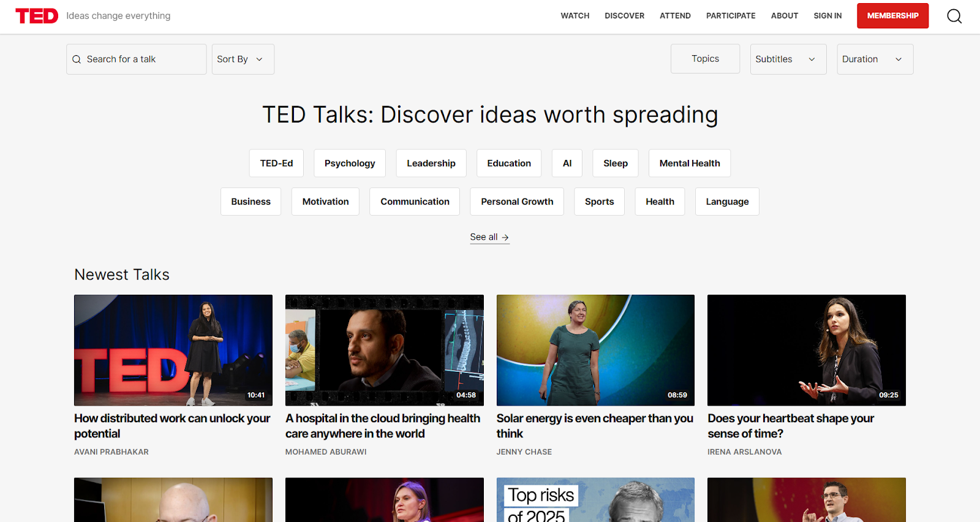The width and height of the screenshot is (980, 522).
Task: Click the Ideas change everything tagline
Action: coord(118,16)
